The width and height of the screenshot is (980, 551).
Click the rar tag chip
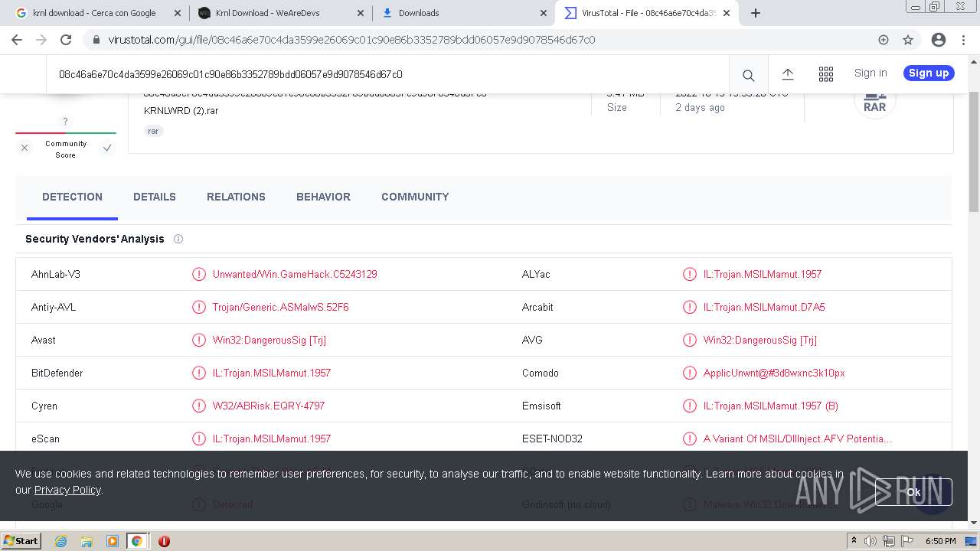click(153, 131)
